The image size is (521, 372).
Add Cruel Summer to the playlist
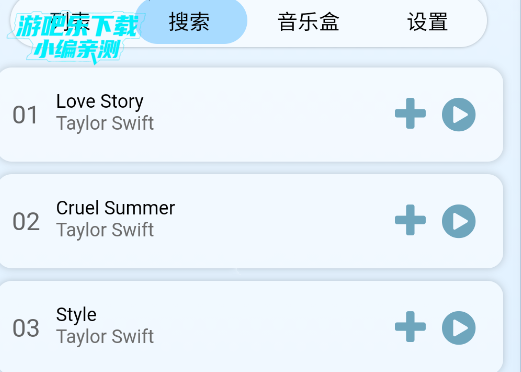410,220
